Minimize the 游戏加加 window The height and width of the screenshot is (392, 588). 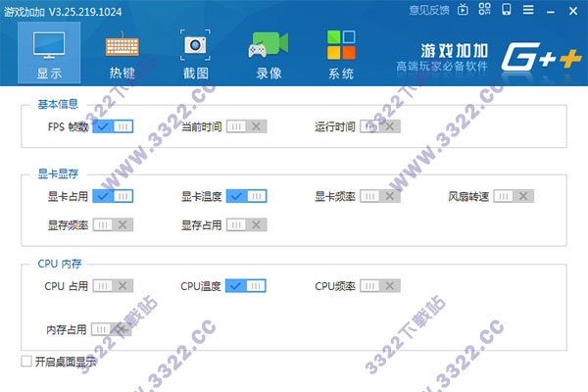551,13
